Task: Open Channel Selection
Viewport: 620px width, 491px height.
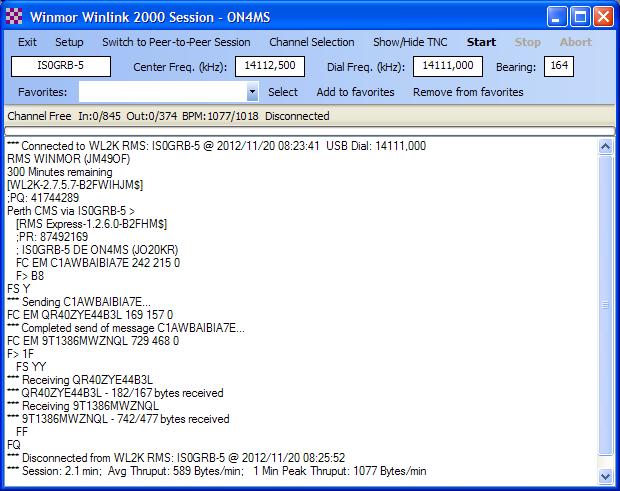Action: (x=312, y=42)
